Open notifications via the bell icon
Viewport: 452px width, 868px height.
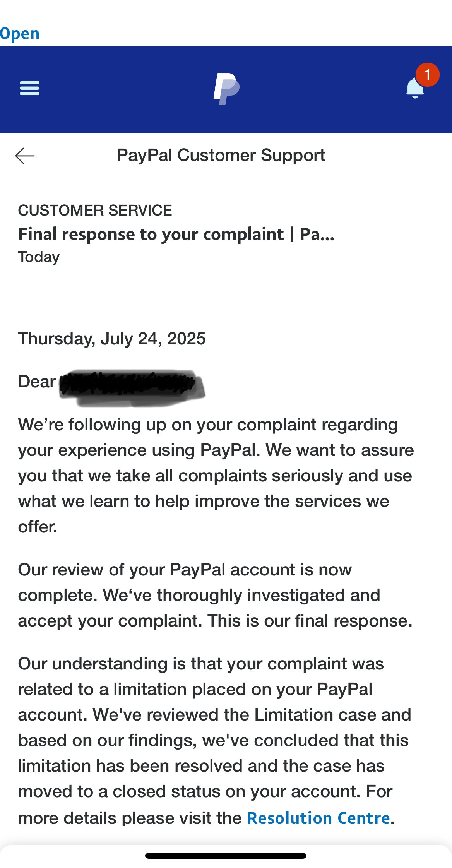[x=415, y=88]
